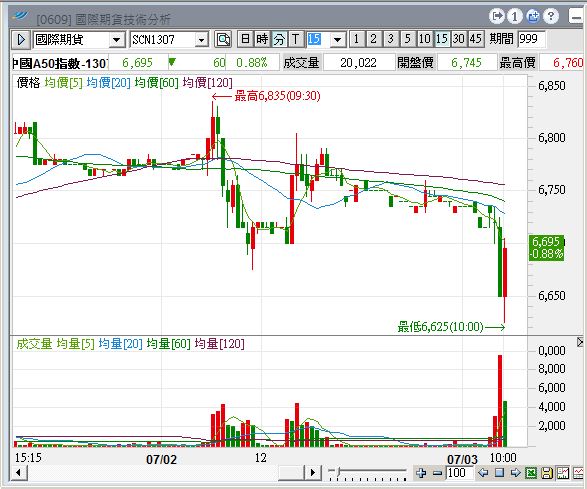The image size is (587, 489).
Task: Select the 1-minute interval button
Action: tap(356, 39)
